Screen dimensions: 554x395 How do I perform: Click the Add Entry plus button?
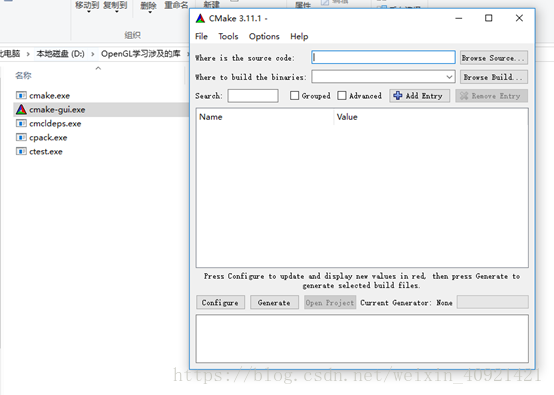pos(419,96)
